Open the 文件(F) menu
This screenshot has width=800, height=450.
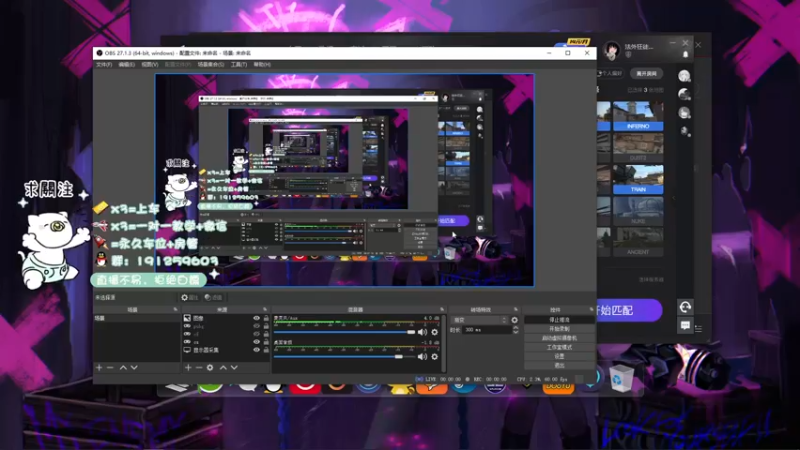[104, 65]
